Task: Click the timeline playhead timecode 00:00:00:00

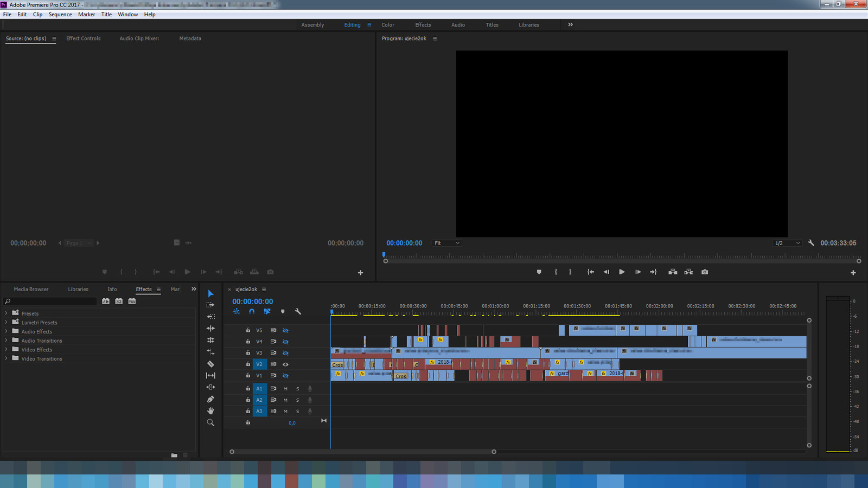Action: [x=253, y=301]
